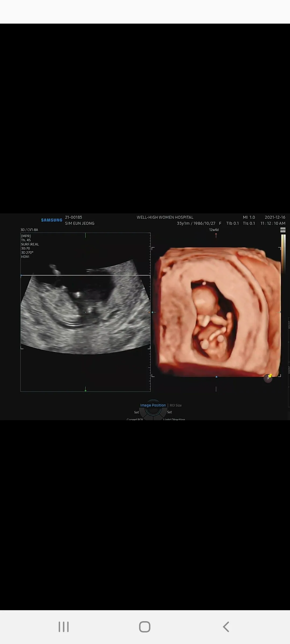
Task: Click the right Set trackball label
Action: [x=169, y=412]
